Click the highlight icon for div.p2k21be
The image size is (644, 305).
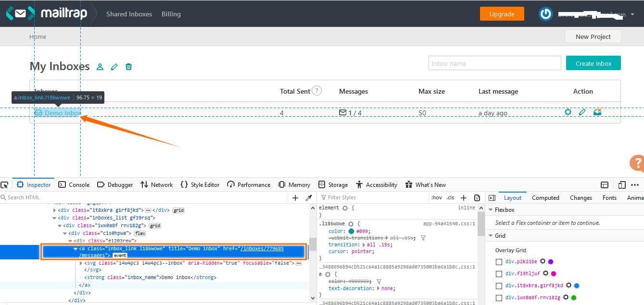pos(543,261)
